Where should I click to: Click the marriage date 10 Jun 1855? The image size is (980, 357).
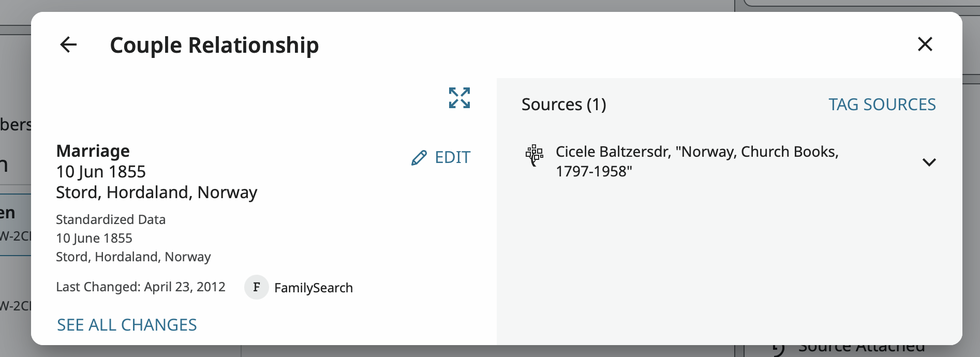coord(101,172)
